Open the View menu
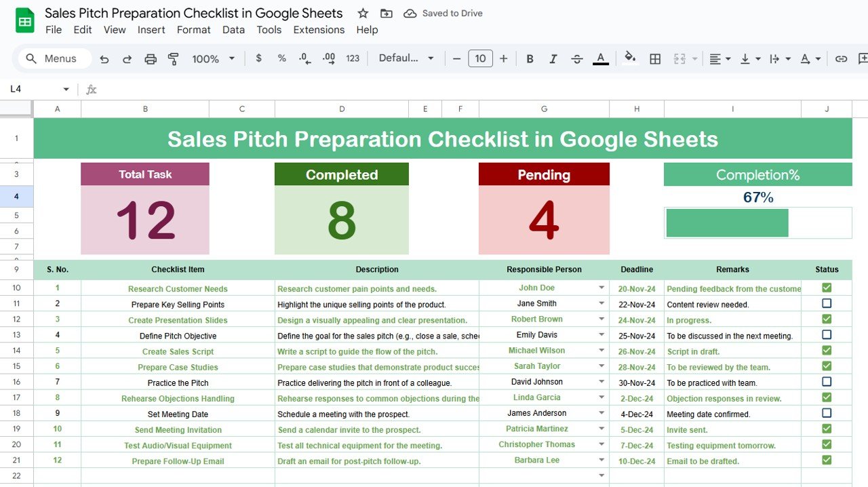The height and width of the screenshot is (487, 868). (x=115, y=30)
